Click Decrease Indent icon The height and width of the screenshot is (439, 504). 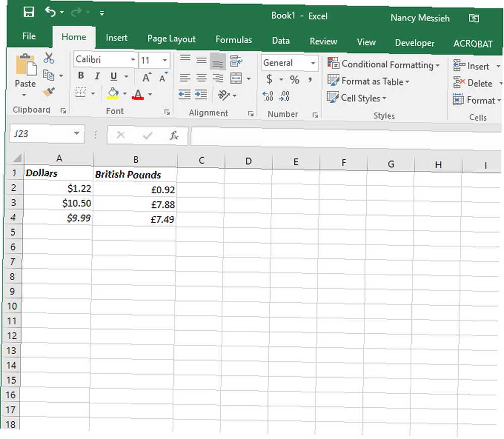click(x=184, y=95)
